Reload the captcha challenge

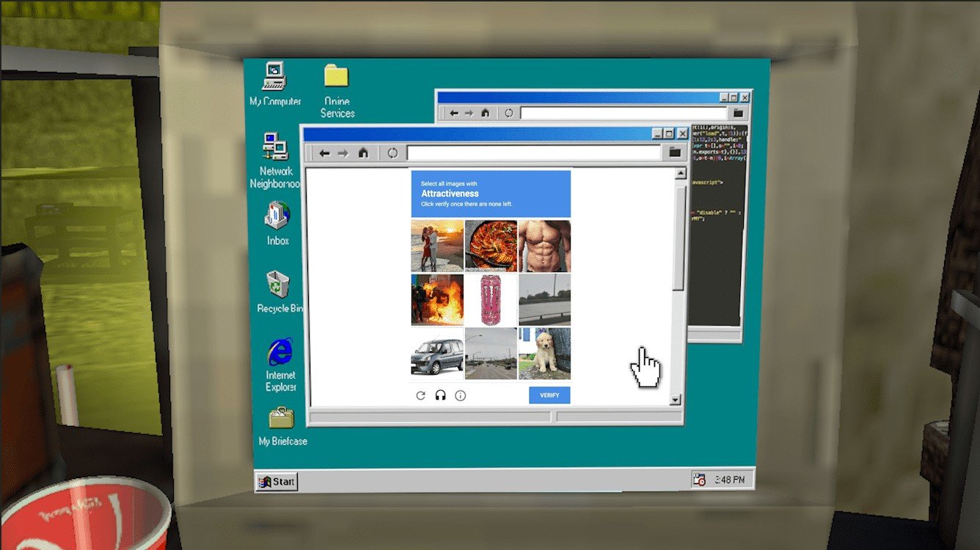[420, 395]
